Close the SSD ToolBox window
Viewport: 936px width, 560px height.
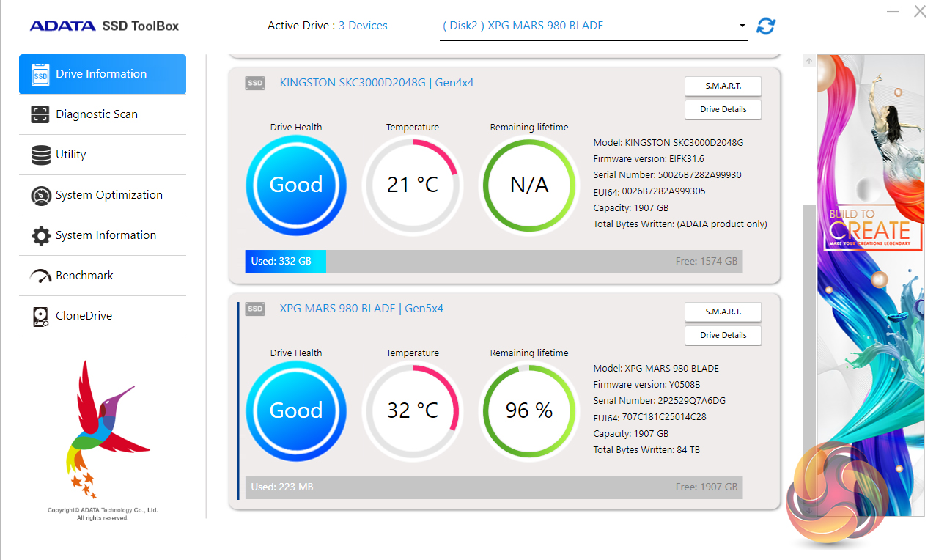tap(920, 12)
